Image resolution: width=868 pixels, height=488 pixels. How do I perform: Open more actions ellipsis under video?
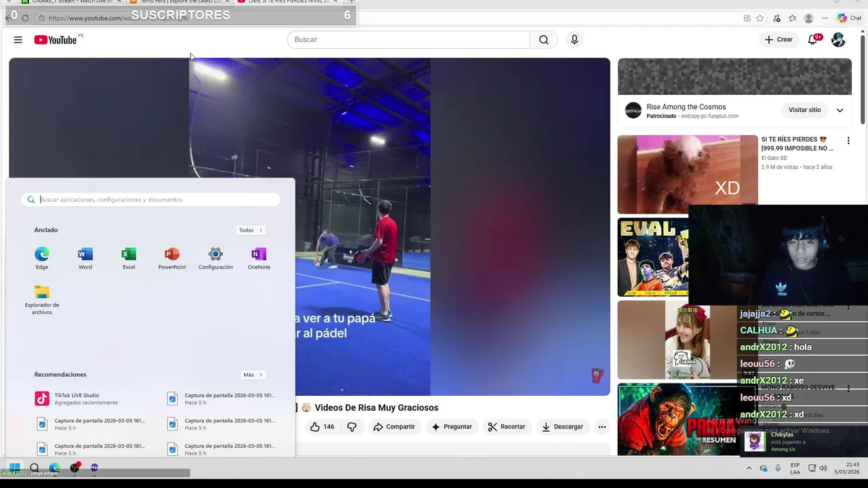pyautogui.click(x=601, y=427)
